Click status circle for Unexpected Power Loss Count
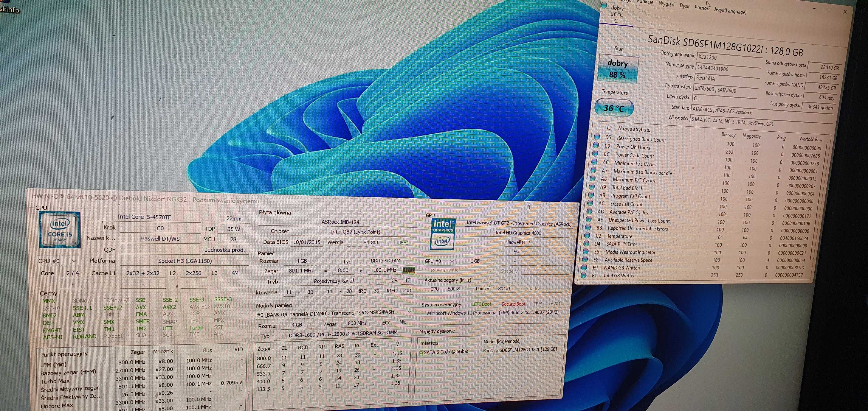This screenshot has width=868, height=411. click(589, 219)
